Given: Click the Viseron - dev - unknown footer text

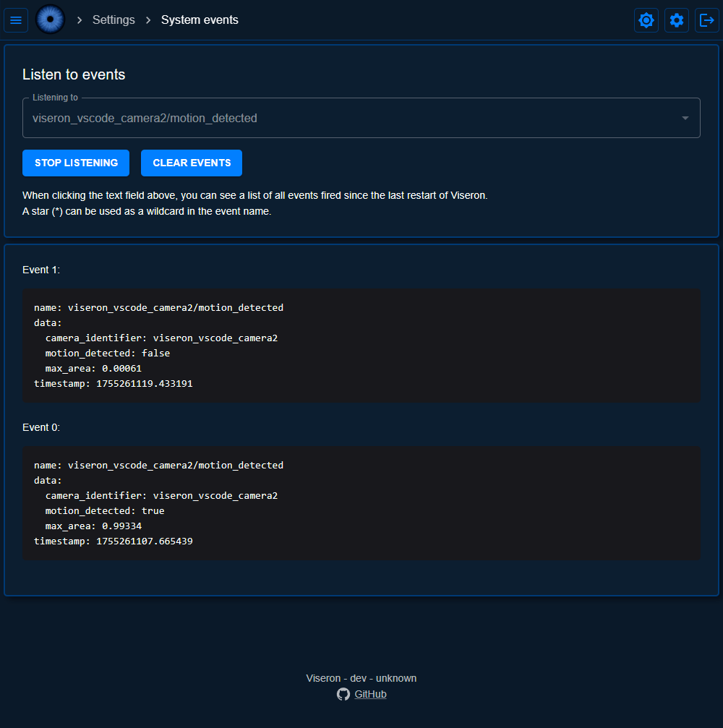Looking at the screenshot, I should [x=361, y=678].
